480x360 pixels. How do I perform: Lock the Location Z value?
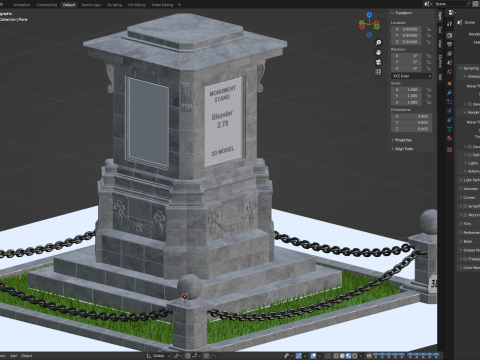(x=428, y=42)
